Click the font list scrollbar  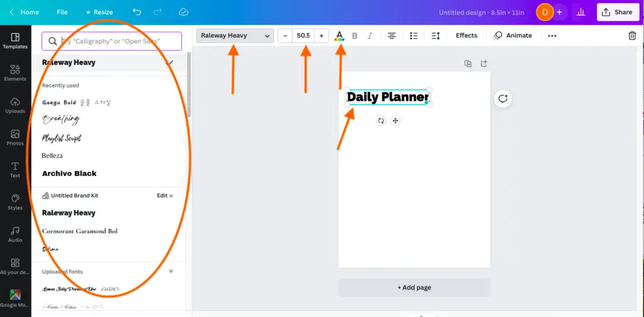click(189, 84)
